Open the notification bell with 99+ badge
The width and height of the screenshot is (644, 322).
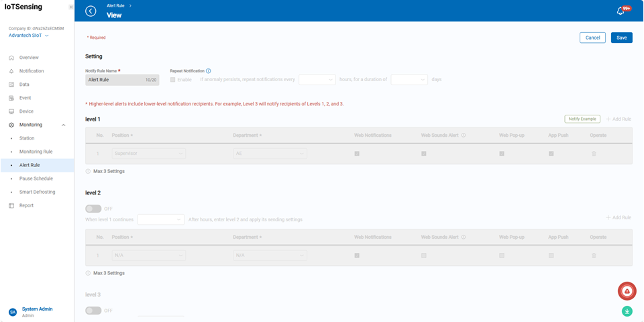click(621, 11)
